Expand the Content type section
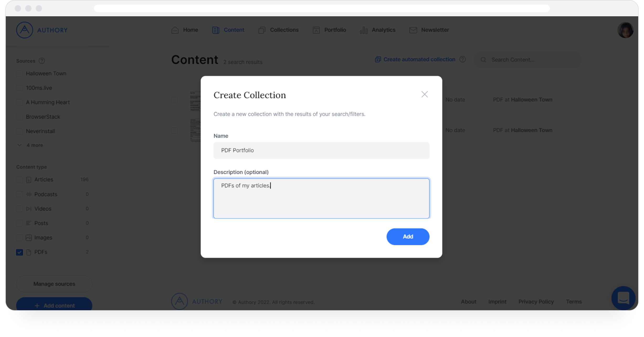 31,167
